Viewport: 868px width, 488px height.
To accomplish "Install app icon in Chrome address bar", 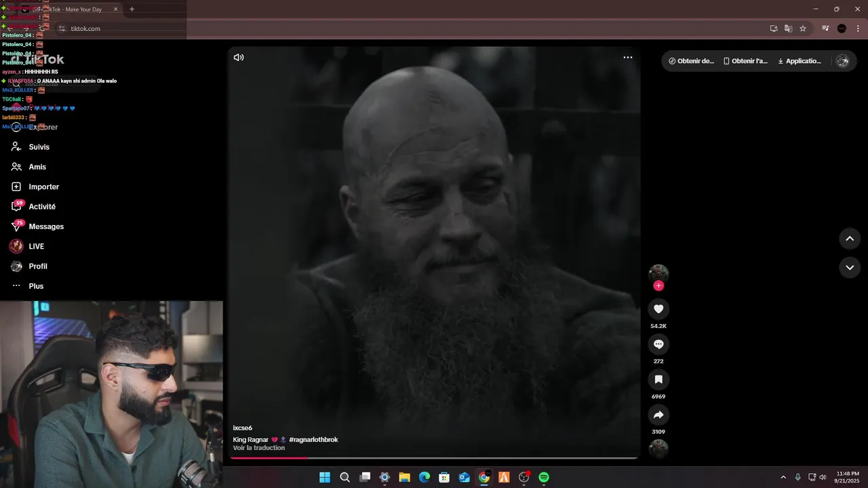I will click(x=774, y=28).
